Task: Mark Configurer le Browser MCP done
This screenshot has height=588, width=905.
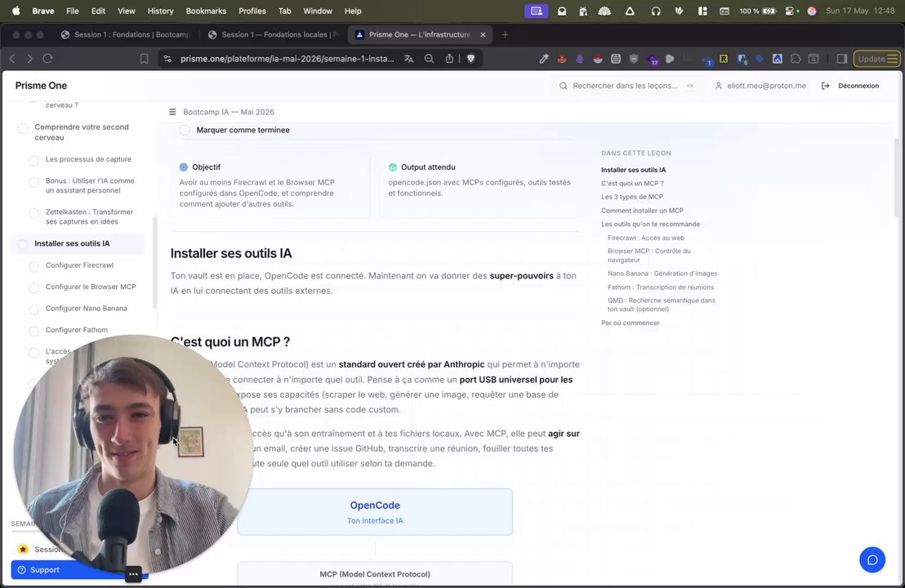Action: click(x=33, y=287)
